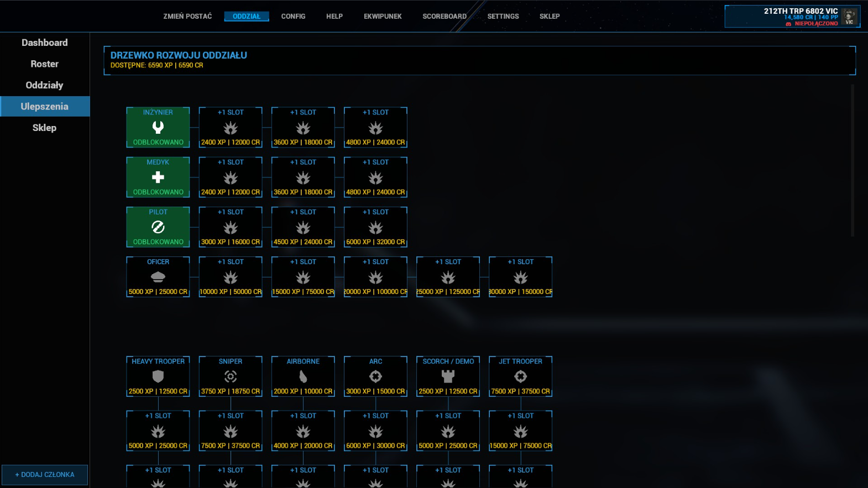Click the Medyk cross icon
This screenshot has height=488, width=868.
point(158,177)
